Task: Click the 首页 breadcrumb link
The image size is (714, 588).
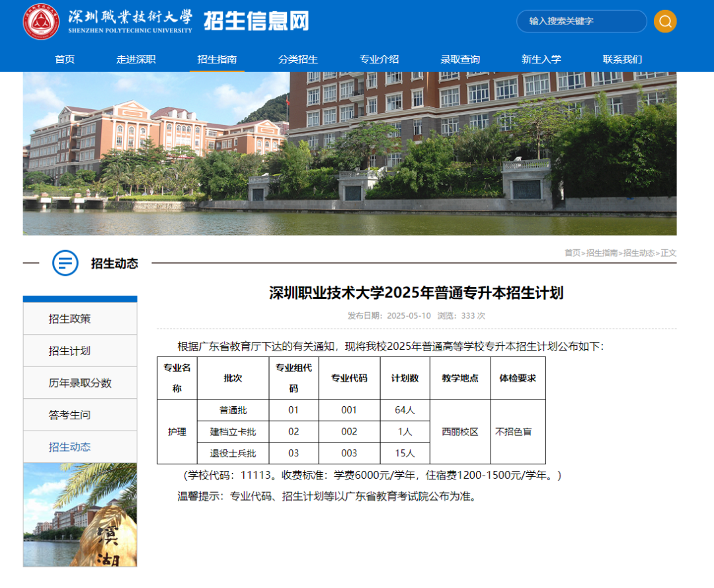Action: tap(572, 253)
